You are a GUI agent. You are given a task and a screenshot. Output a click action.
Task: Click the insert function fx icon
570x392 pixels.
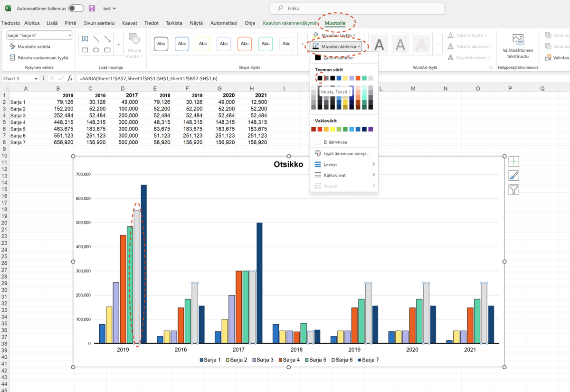[x=70, y=78]
